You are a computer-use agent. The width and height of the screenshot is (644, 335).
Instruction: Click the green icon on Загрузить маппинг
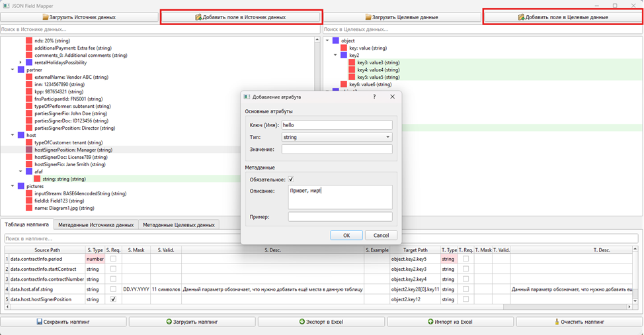169,322
